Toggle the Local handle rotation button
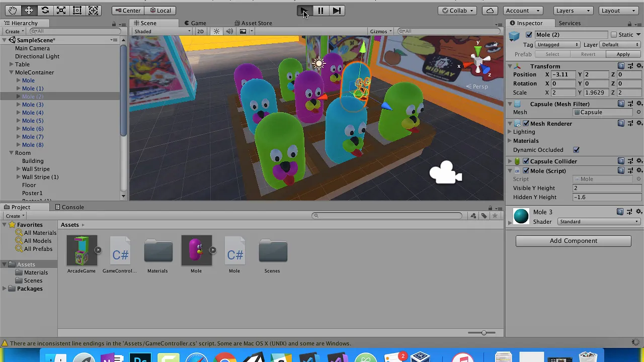 (160, 10)
